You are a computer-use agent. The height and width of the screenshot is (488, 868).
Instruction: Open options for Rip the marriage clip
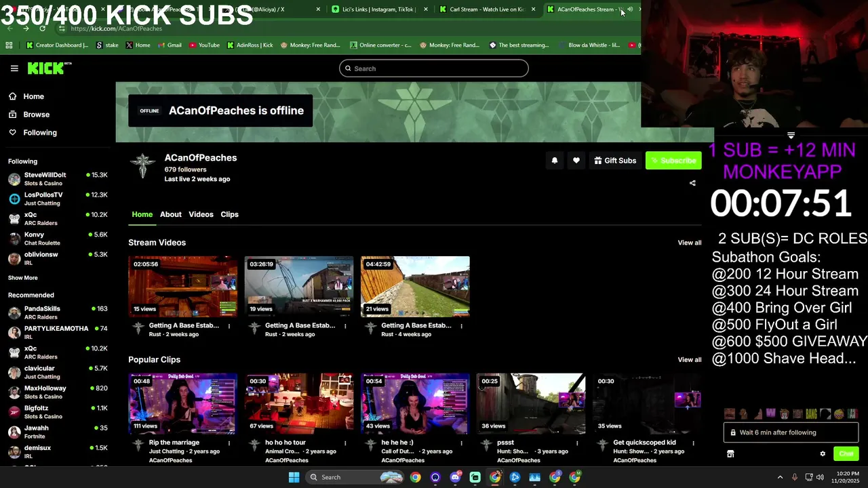[x=229, y=443]
